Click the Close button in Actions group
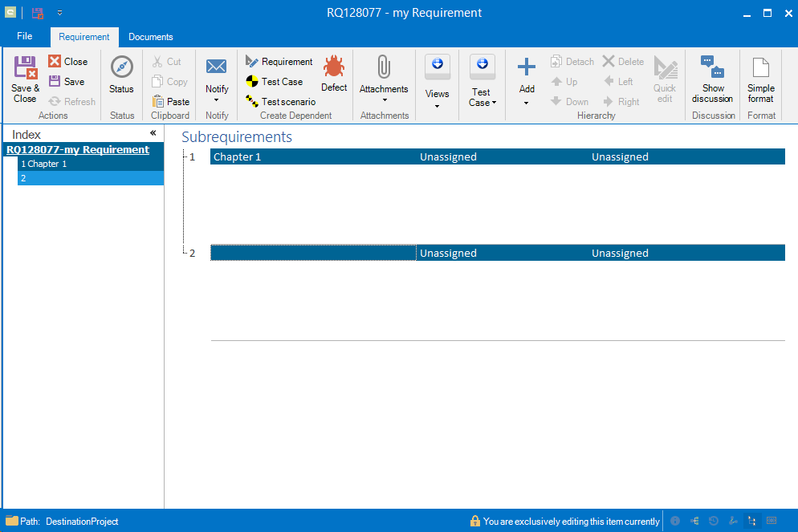The width and height of the screenshot is (798, 532). click(x=68, y=62)
